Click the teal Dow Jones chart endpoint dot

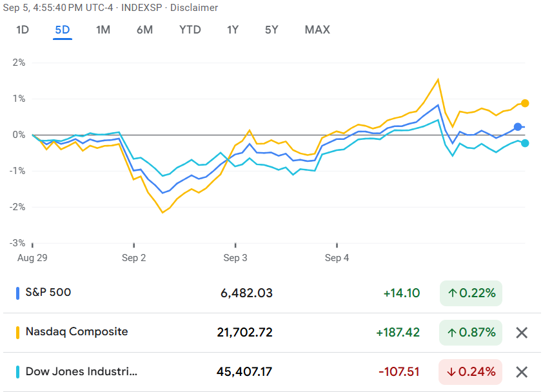[525, 143]
